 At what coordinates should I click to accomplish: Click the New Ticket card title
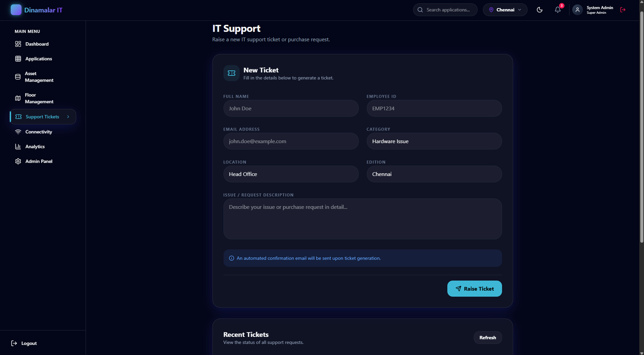click(x=261, y=70)
